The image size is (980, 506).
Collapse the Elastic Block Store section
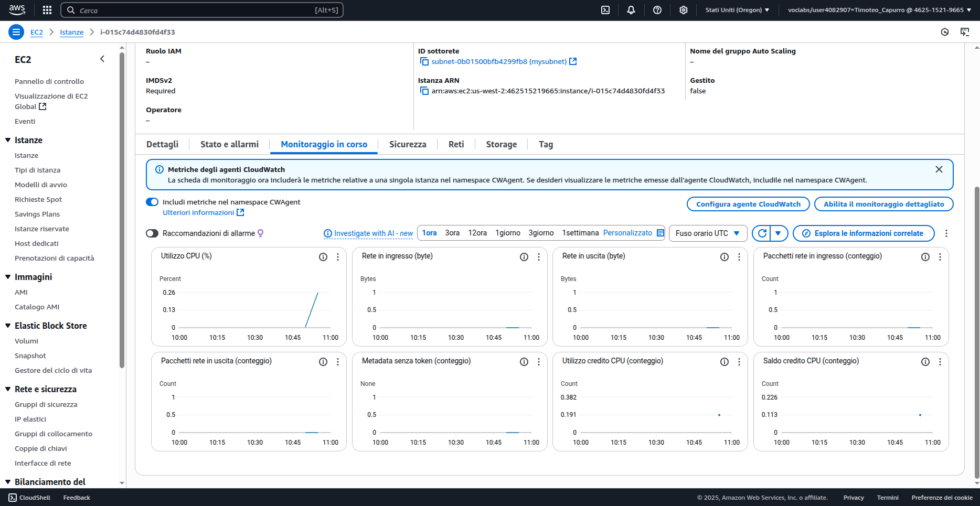(8, 326)
